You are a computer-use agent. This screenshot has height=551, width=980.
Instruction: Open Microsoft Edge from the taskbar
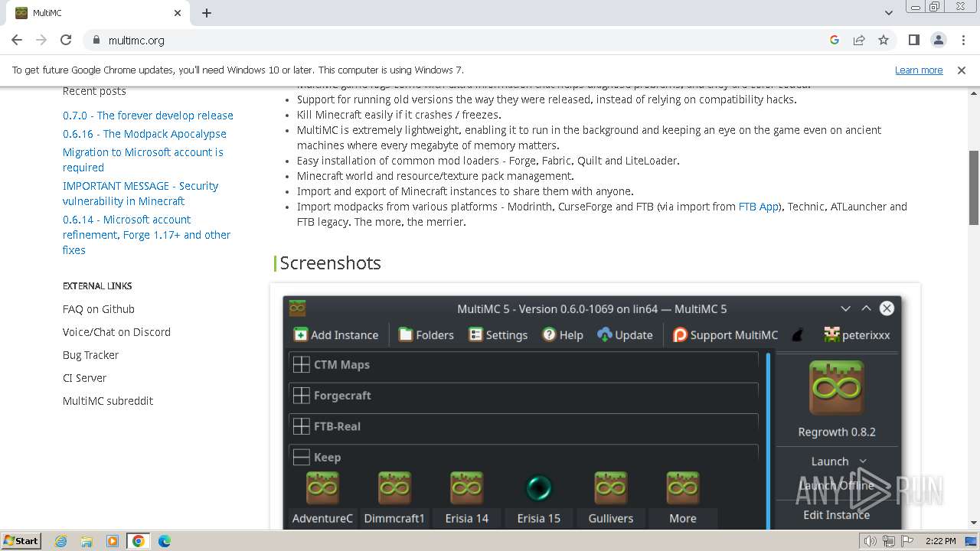pyautogui.click(x=165, y=541)
